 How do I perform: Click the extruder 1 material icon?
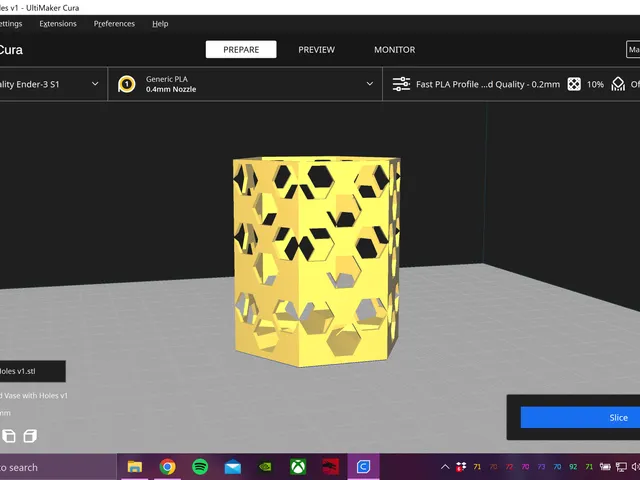point(127,84)
